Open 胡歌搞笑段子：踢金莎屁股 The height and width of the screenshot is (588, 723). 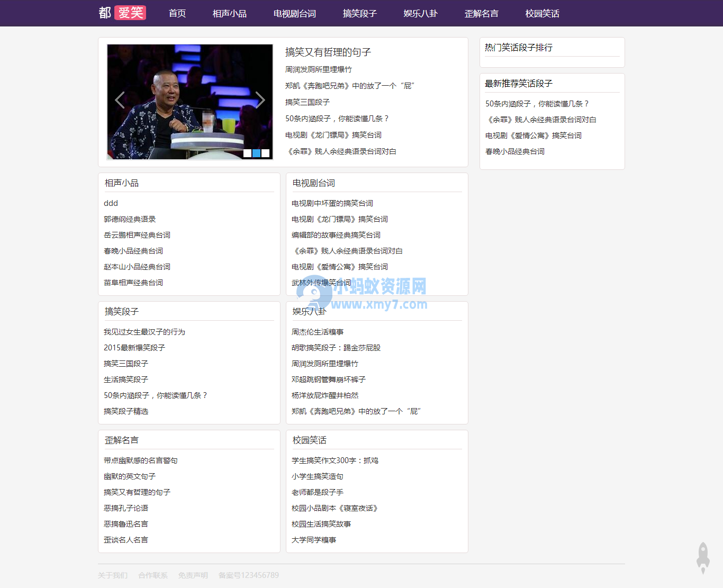click(x=336, y=348)
